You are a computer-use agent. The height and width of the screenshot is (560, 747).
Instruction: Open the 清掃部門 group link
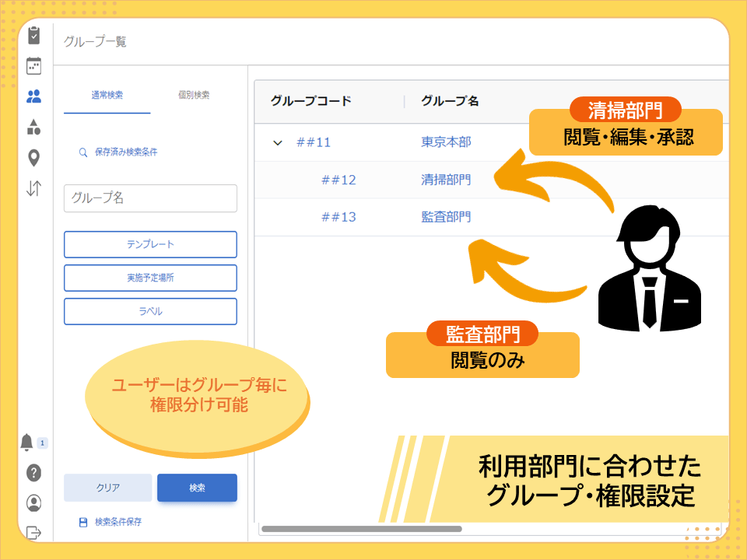(446, 180)
